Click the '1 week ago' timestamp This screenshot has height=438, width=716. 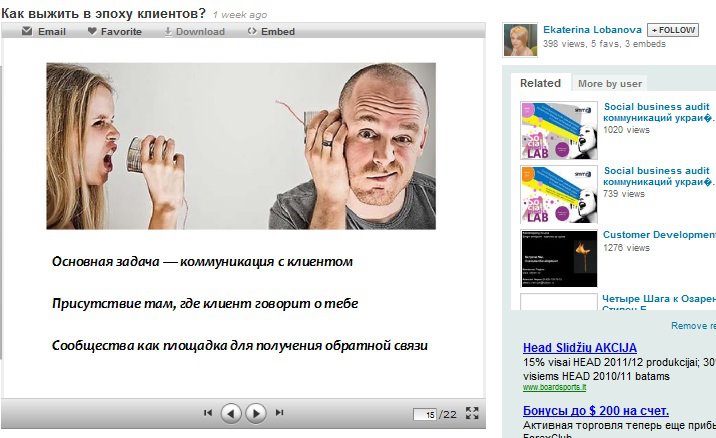pos(240,15)
